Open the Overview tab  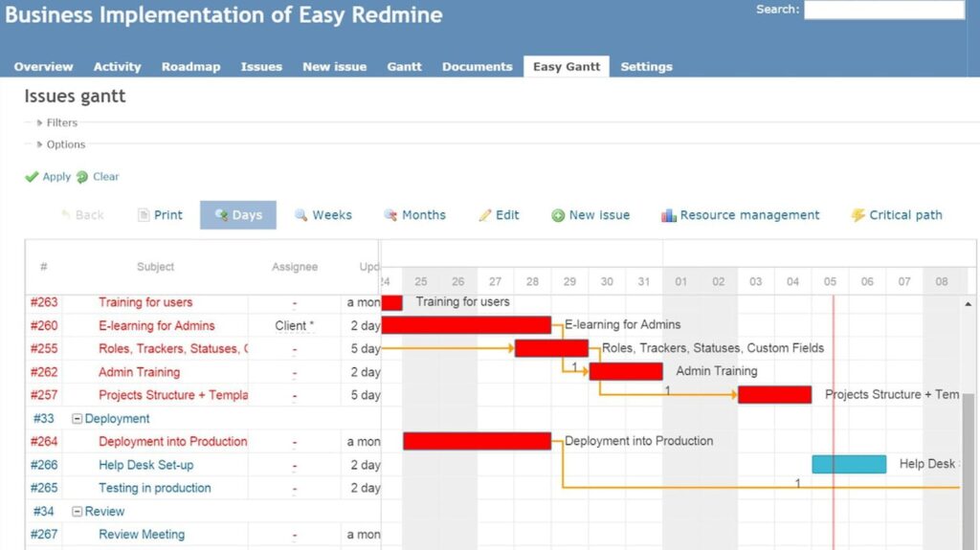[x=44, y=67]
